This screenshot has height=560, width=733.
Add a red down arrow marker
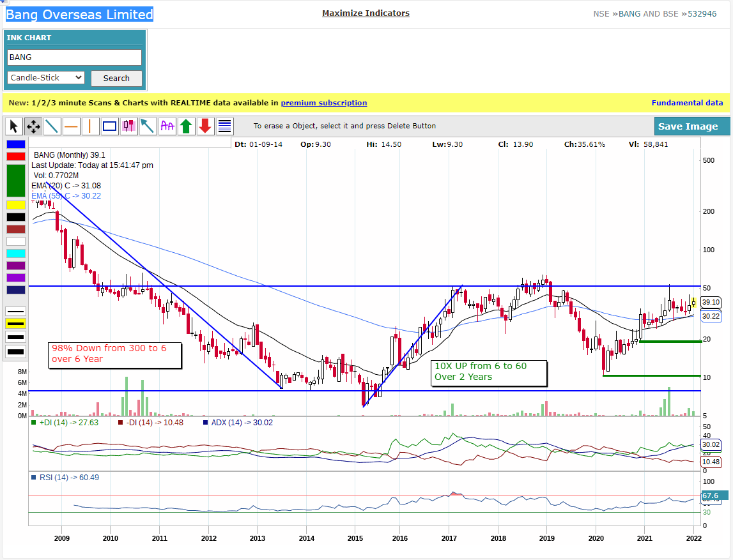(x=205, y=126)
